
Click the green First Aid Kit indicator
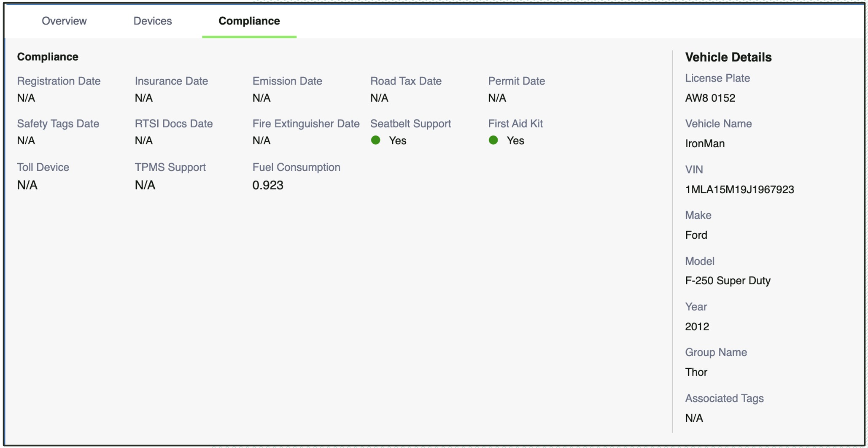click(x=493, y=140)
